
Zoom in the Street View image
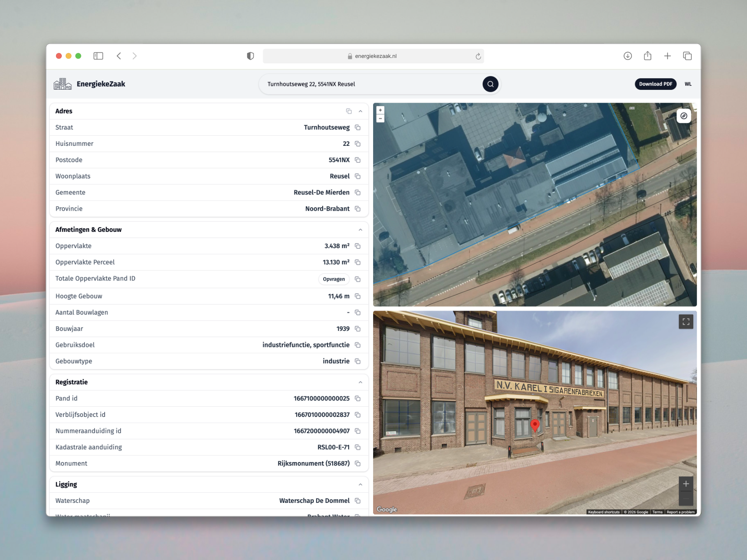click(686, 484)
